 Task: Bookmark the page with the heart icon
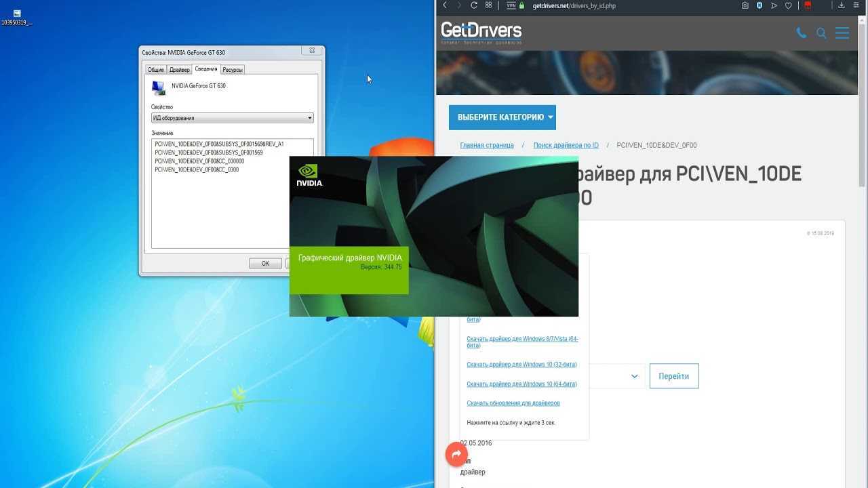pos(788,5)
